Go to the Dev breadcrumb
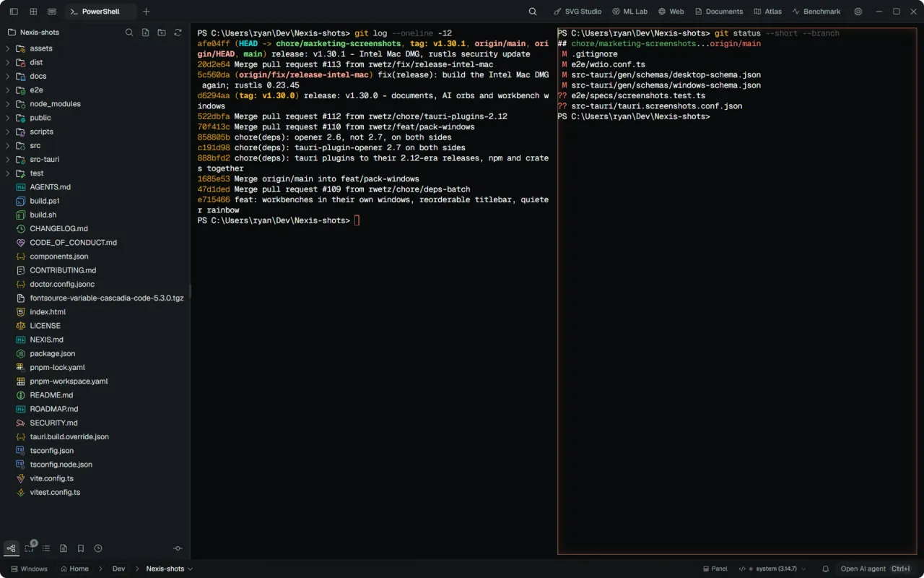The width and height of the screenshot is (924, 578). pyautogui.click(x=118, y=569)
